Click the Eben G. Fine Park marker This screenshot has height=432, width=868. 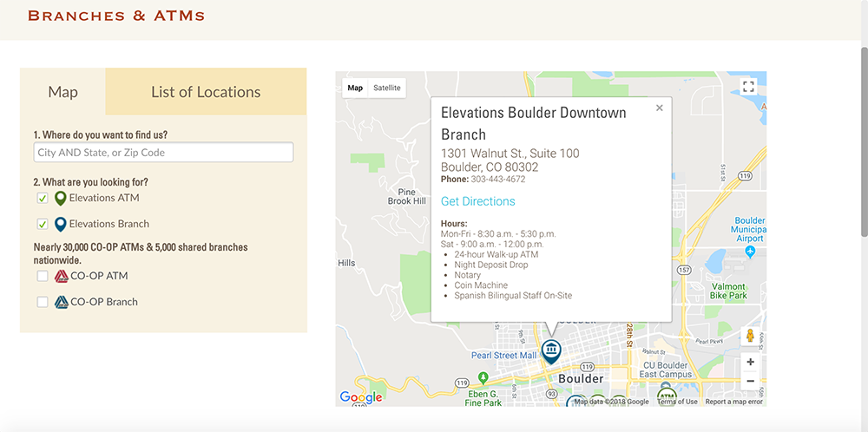point(483,377)
